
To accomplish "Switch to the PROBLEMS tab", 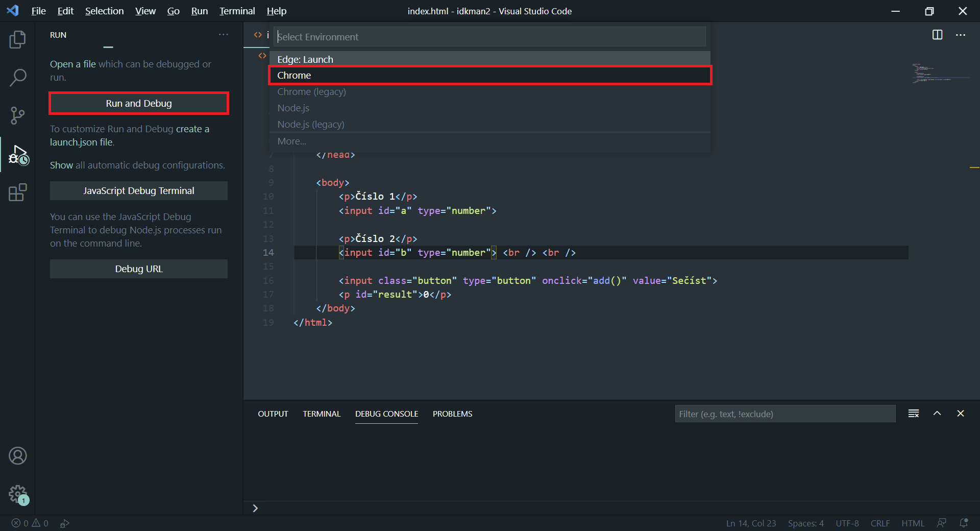I will click(x=452, y=414).
